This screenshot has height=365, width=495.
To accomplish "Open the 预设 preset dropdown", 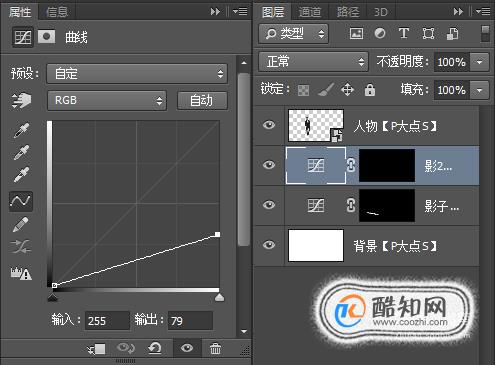I will (x=137, y=73).
